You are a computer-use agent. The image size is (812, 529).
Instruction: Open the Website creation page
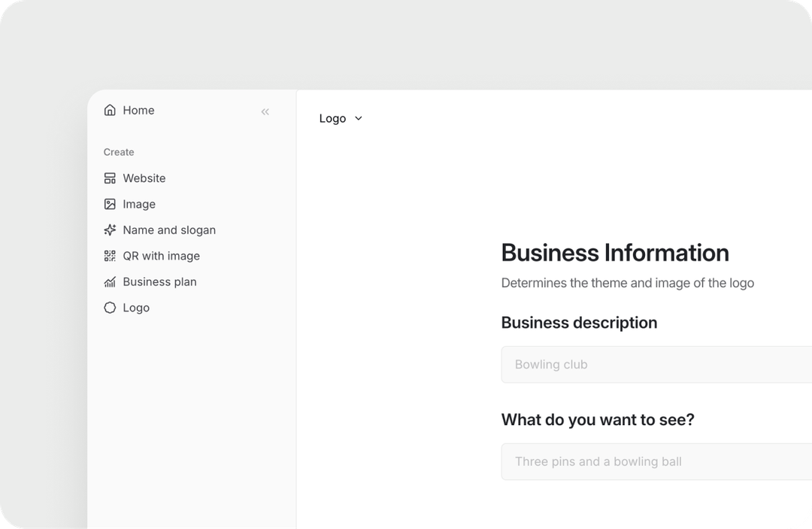[144, 178]
